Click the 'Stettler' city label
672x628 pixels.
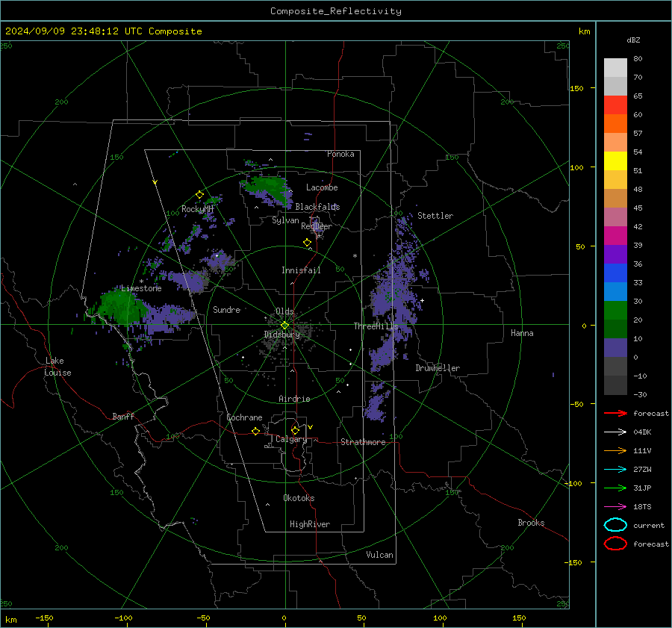tap(435, 216)
